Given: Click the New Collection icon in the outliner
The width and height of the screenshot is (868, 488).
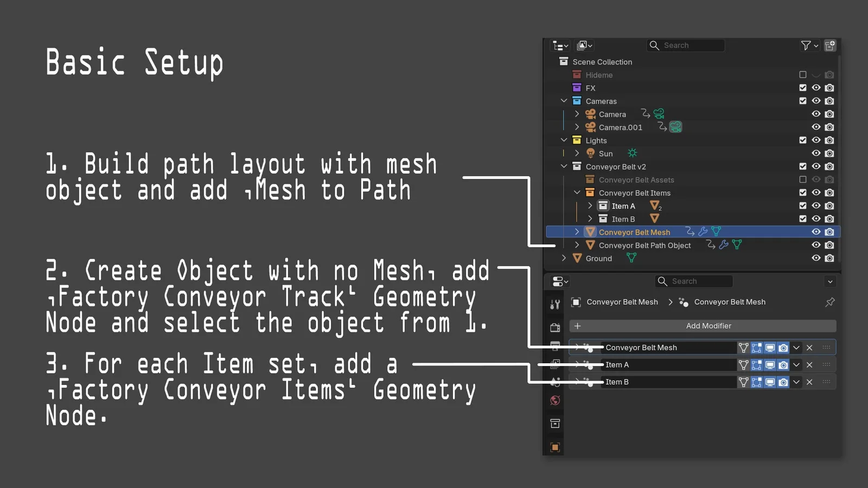Looking at the screenshot, I should point(830,46).
